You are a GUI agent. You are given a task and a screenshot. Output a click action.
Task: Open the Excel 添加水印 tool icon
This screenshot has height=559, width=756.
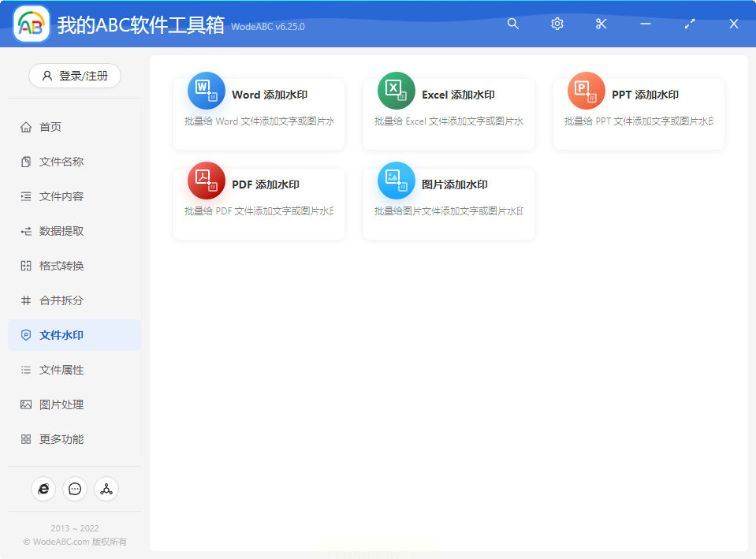tap(397, 91)
